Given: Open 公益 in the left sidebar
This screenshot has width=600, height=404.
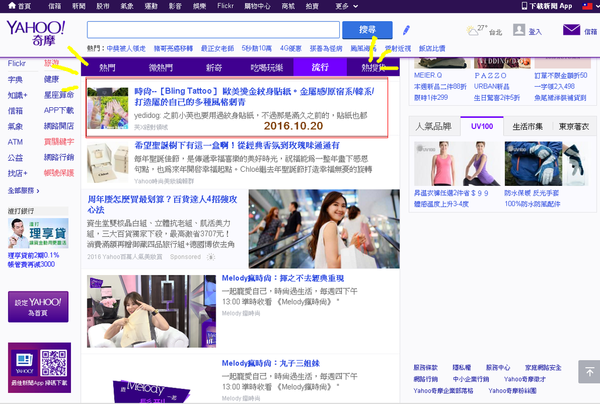Looking at the screenshot, I should [x=15, y=158].
